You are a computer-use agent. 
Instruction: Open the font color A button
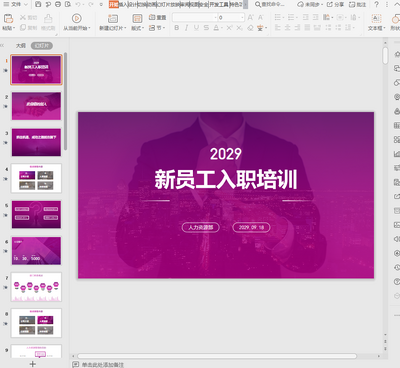216,28
